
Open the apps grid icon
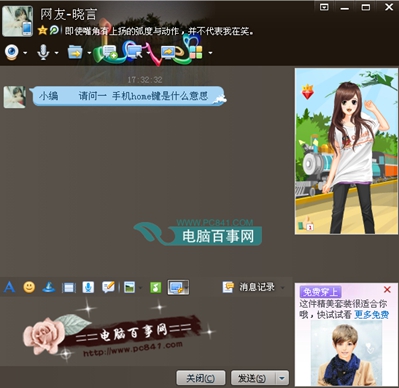point(196,52)
